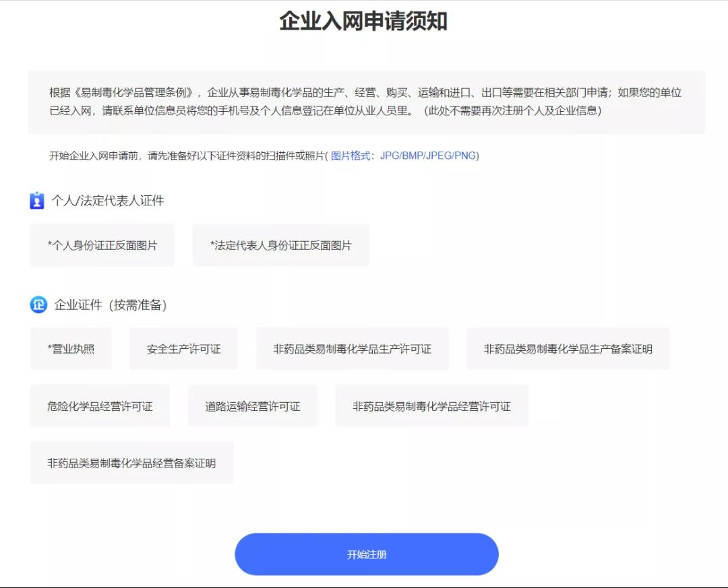Click the 非药品类易制毒化学品经营许可证 tag

pyautogui.click(x=431, y=406)
